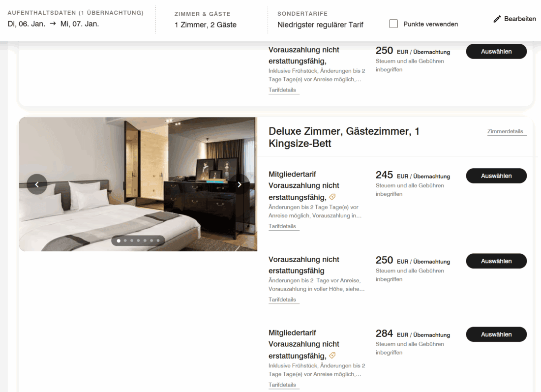Open Sondertarife rate selector
Image resolution: width=541 pixels, height=392 pixels.
[320, 20]
